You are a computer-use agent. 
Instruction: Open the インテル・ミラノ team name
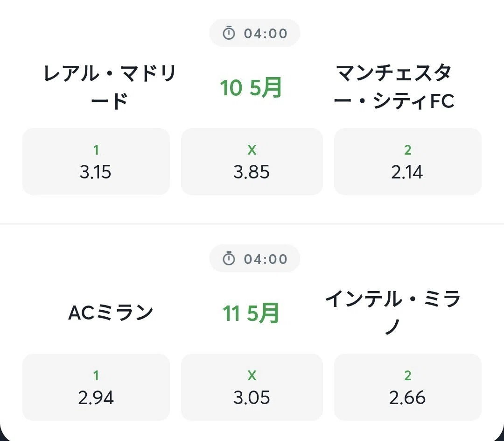(x=393, y=313)
